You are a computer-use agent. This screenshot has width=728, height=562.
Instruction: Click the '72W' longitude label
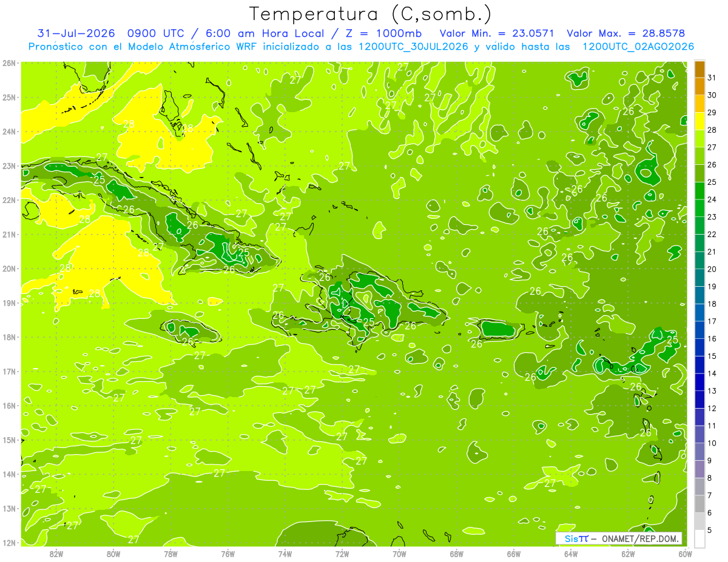[342, 554]
